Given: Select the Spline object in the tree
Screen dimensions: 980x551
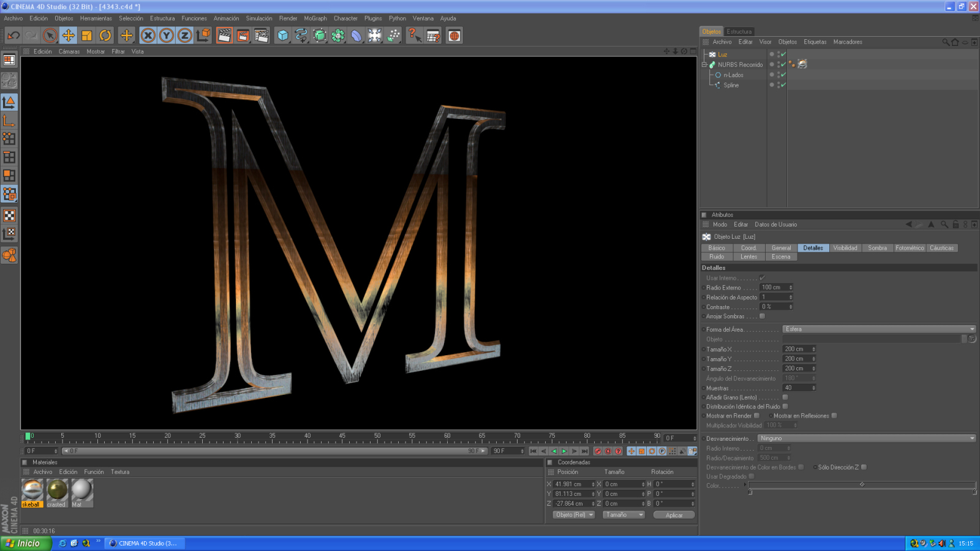Looking at the screenshot, I should 731,85.
